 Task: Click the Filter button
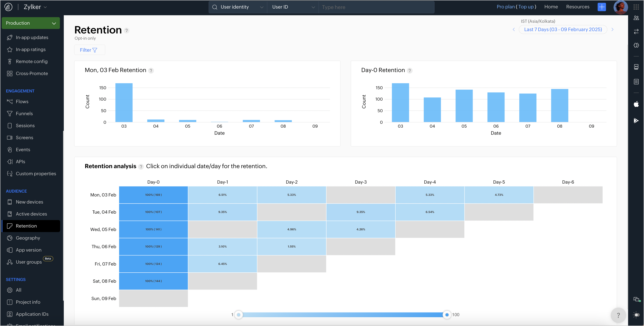point(89,50)
